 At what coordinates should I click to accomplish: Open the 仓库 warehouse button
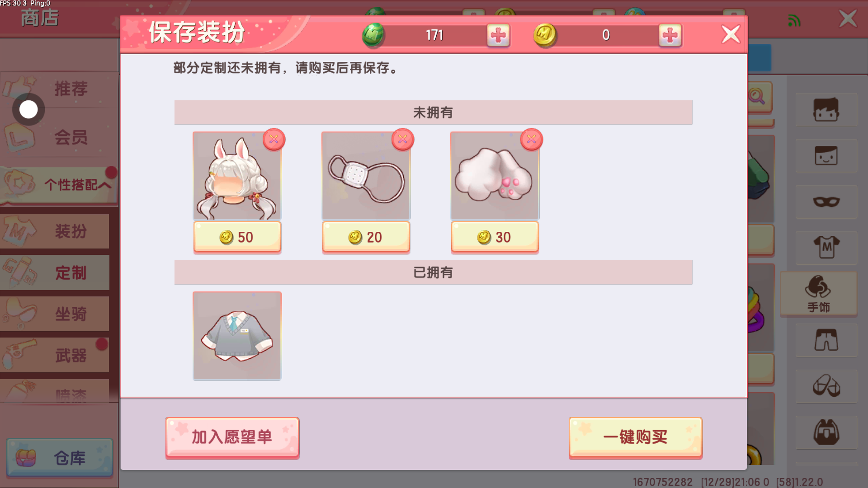(60, 458)
